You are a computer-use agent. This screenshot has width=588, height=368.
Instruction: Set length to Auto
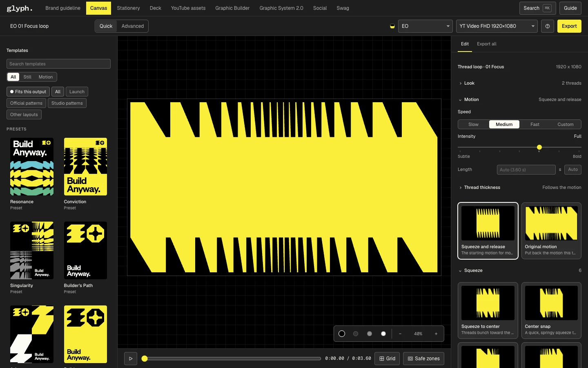click(x=573, y=170)
